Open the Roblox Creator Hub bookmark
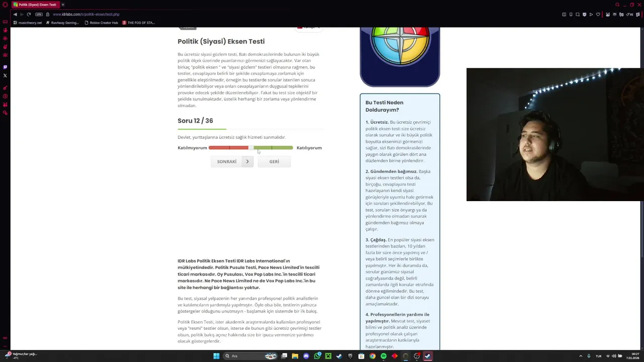This screenshot has height=362, width=644. [x=101, y=23]
